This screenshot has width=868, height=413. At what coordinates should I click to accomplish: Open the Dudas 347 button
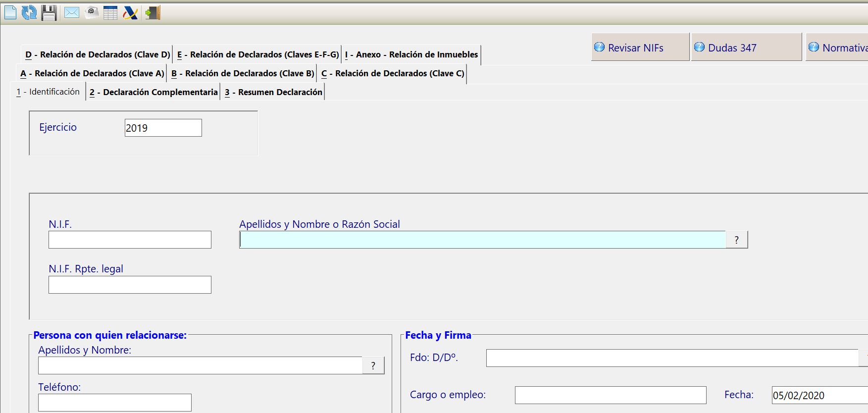(x=746, y=48)
